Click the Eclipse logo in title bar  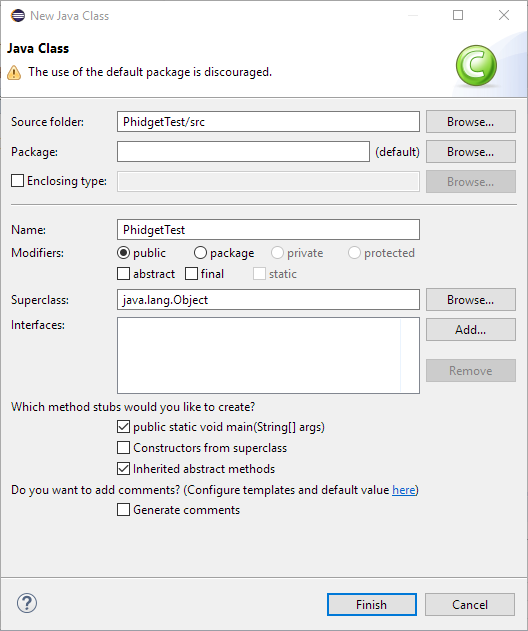(x=18, y=16)
